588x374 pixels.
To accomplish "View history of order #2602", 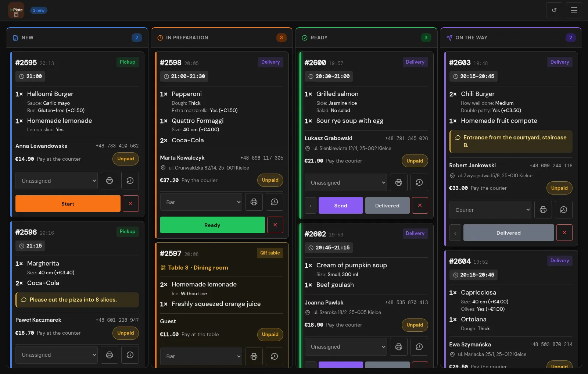I will coord(419,347).
